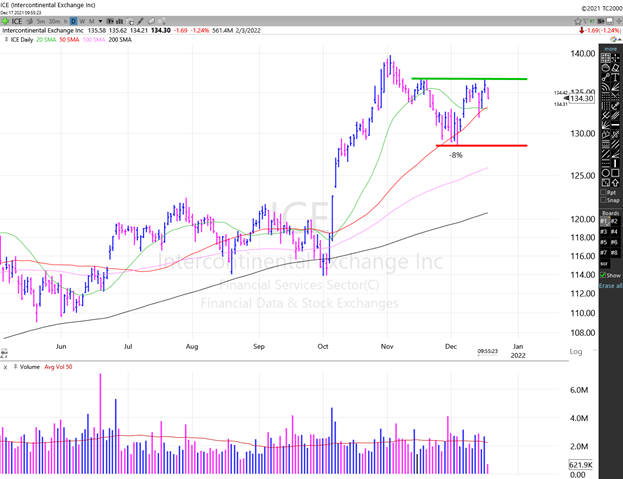Image resolution: width=623 pixels, height=479 pixels.
Task: Click the 100 SMA indicator label
Action: click(x=94, y=40)
